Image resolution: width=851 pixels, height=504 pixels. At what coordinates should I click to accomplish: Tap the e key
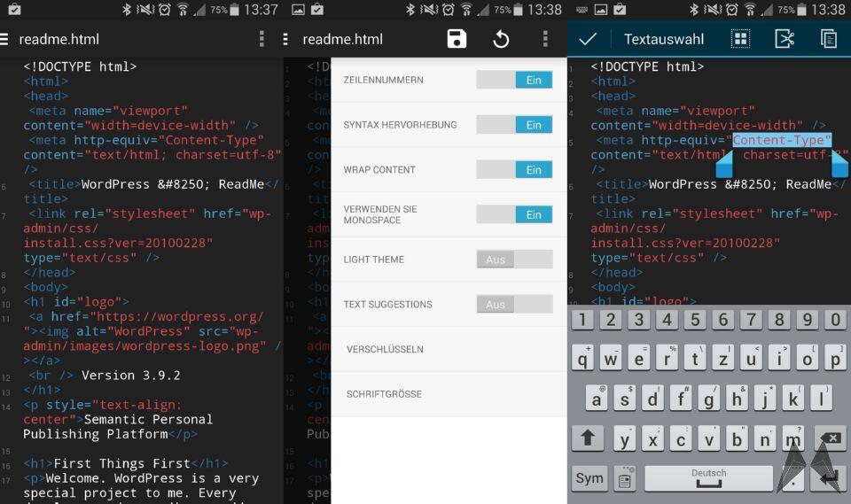639,358
